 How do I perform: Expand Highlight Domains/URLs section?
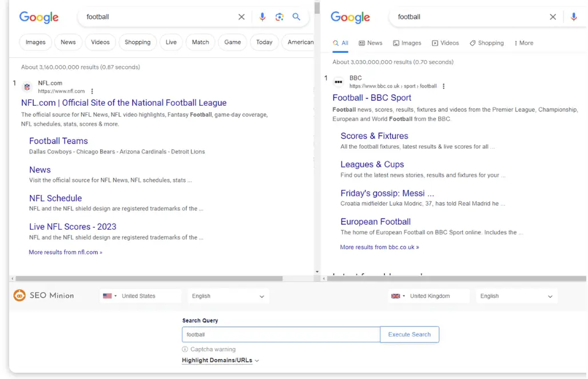point(221,360)
